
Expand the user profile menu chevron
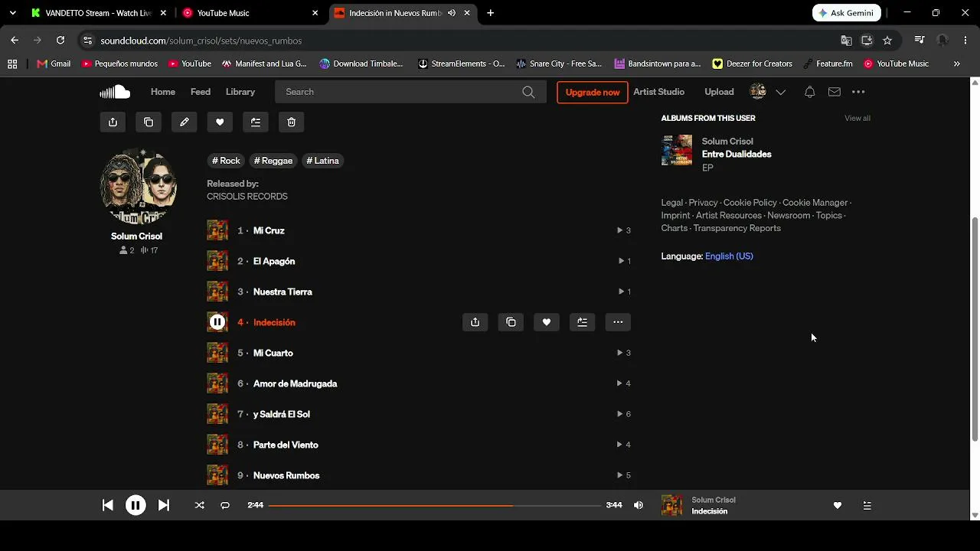coord(781,92)
